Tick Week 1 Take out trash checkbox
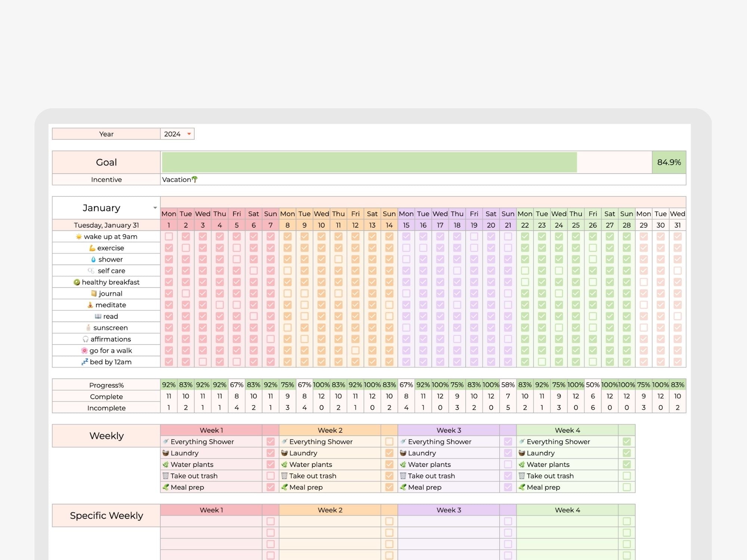The width and height of the screenshot is (747, 560). click(270, 476)
